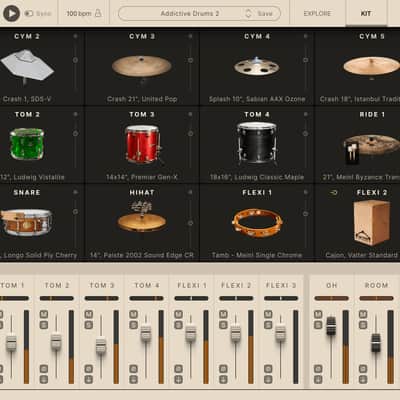Click the TOM 4 pan slider bar
This screenshot has width=400, height=400.
146,298
